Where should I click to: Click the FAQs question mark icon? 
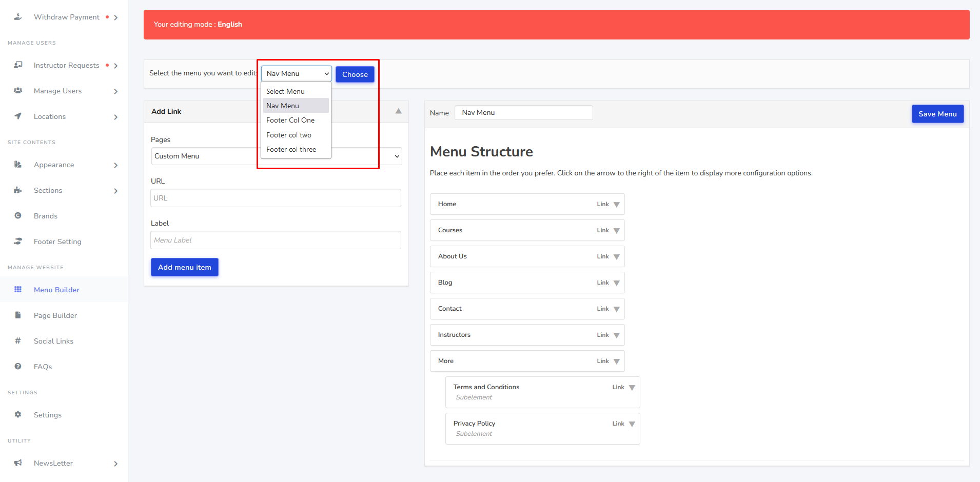tap(18, 367)
